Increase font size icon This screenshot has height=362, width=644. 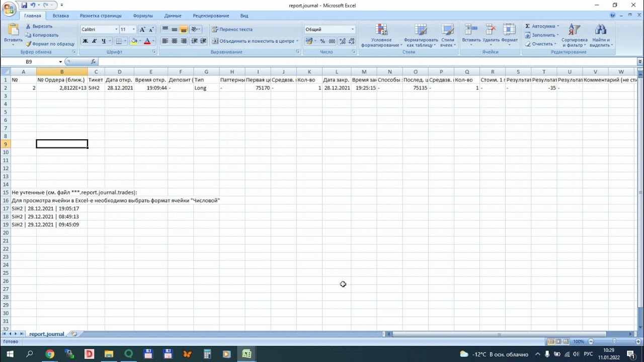(x=143, y=30)
